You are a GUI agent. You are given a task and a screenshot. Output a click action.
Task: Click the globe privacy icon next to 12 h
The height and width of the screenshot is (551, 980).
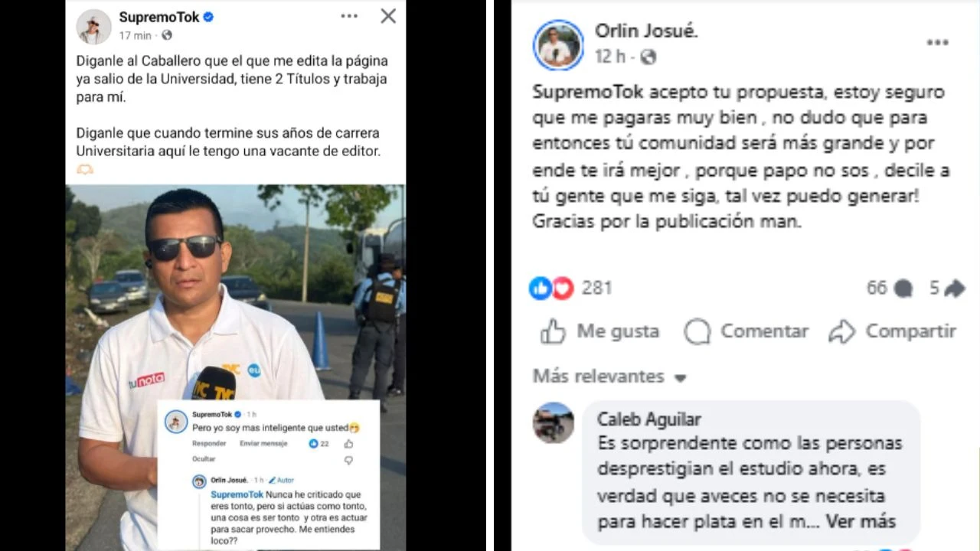click(648, 57)
